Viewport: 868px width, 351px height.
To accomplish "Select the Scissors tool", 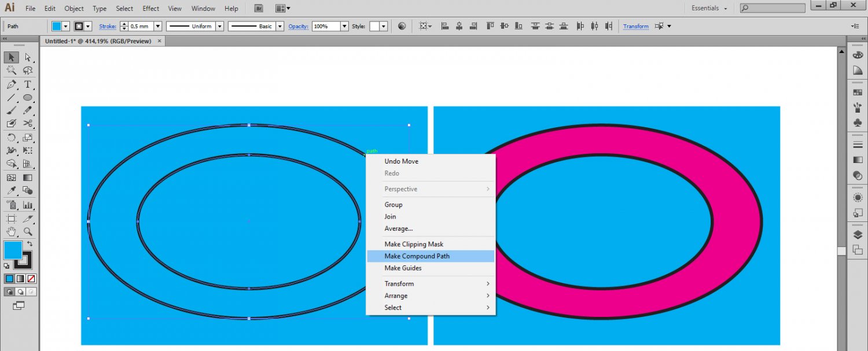I will [x=27, y=123].
